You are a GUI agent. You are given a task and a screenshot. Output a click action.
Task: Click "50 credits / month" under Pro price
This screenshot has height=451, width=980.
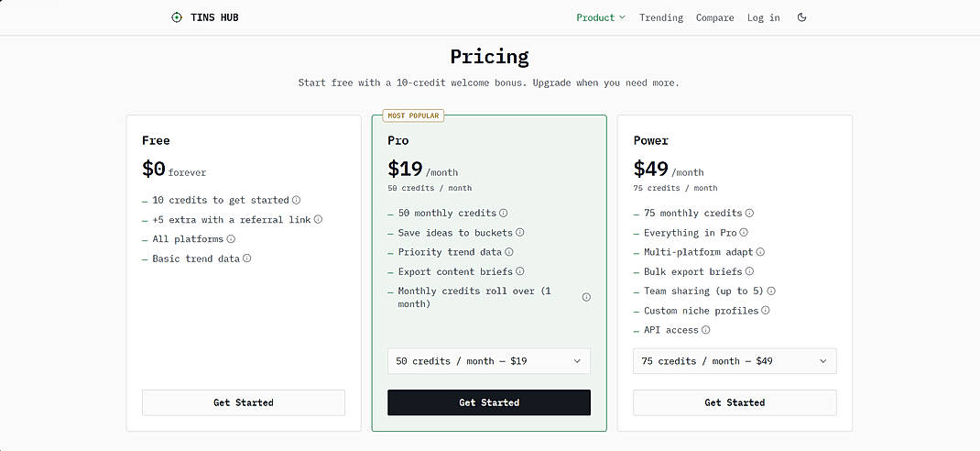(430, 188)
